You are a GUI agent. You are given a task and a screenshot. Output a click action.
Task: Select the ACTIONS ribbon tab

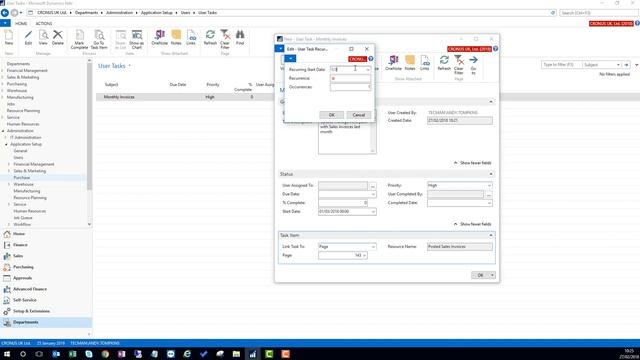[44, 24]
